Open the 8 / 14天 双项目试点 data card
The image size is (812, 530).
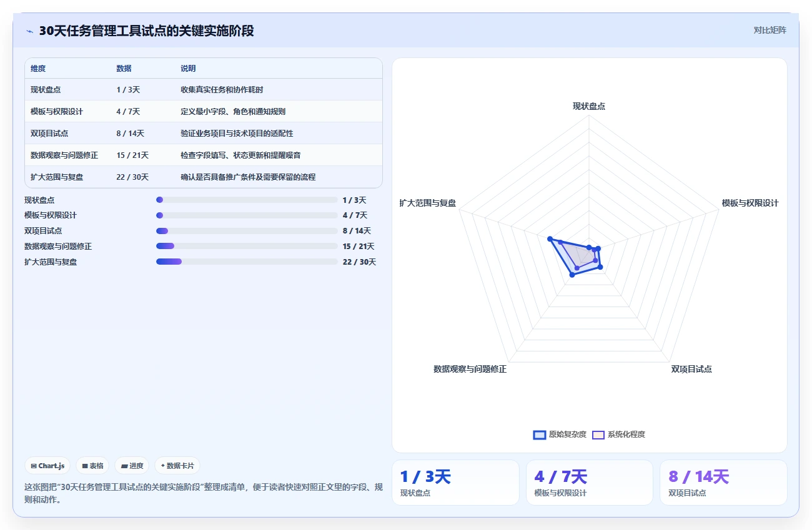(x=723, y=483)
